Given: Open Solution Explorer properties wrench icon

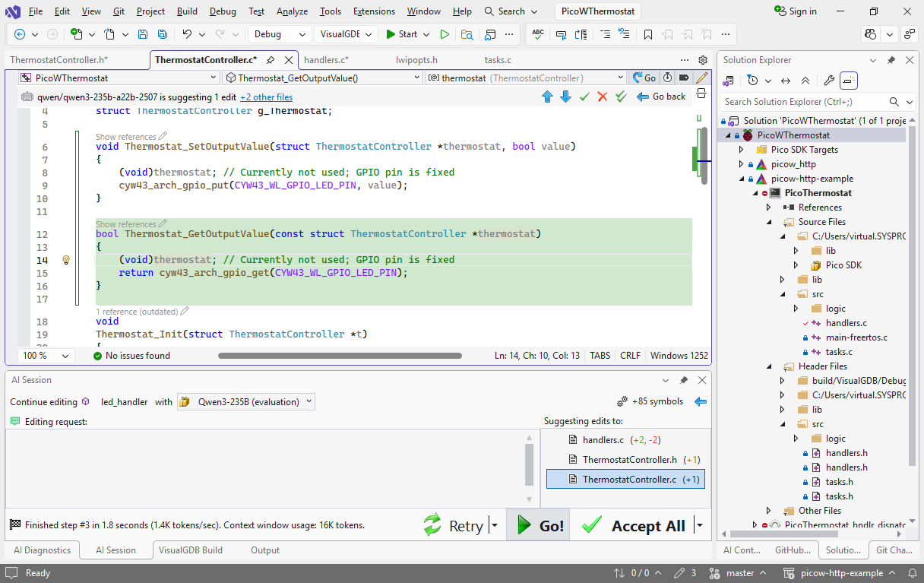Looking at the screenshot, I should tap(829, 81).
